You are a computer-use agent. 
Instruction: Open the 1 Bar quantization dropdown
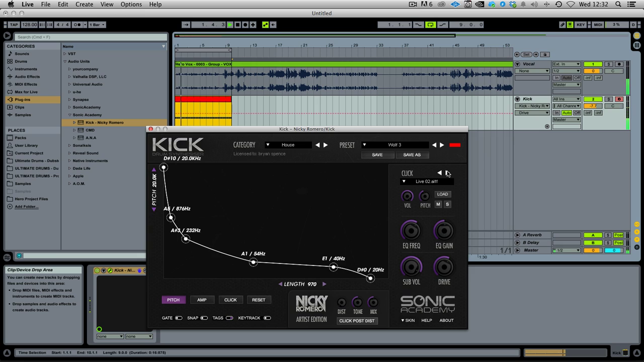[x=97, y=25]
